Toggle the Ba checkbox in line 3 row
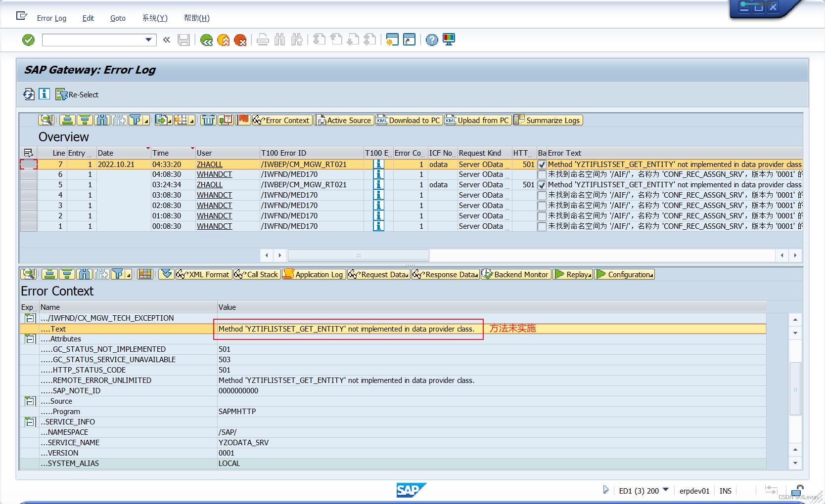Screen dimensions: 825x504 (542, 206)
